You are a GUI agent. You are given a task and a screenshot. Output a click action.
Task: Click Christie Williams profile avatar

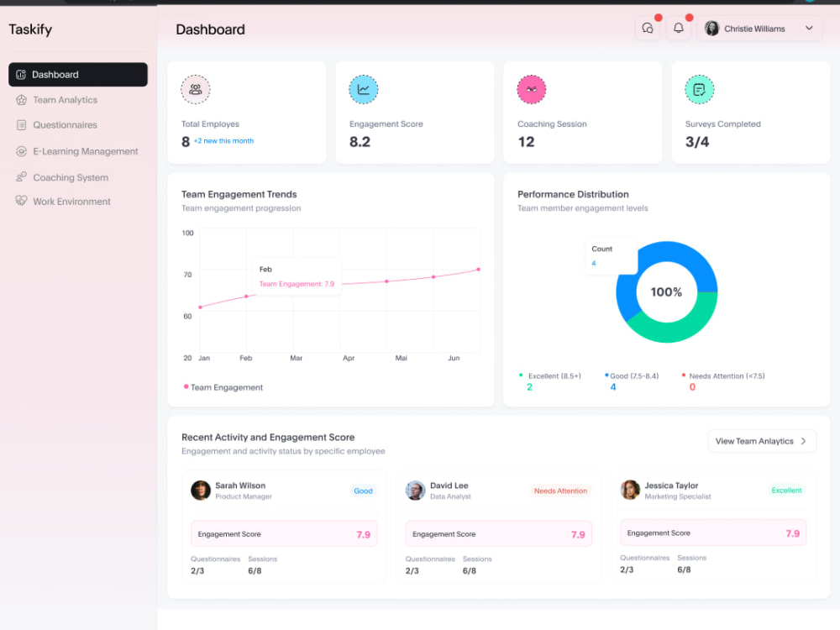(711, 29)
